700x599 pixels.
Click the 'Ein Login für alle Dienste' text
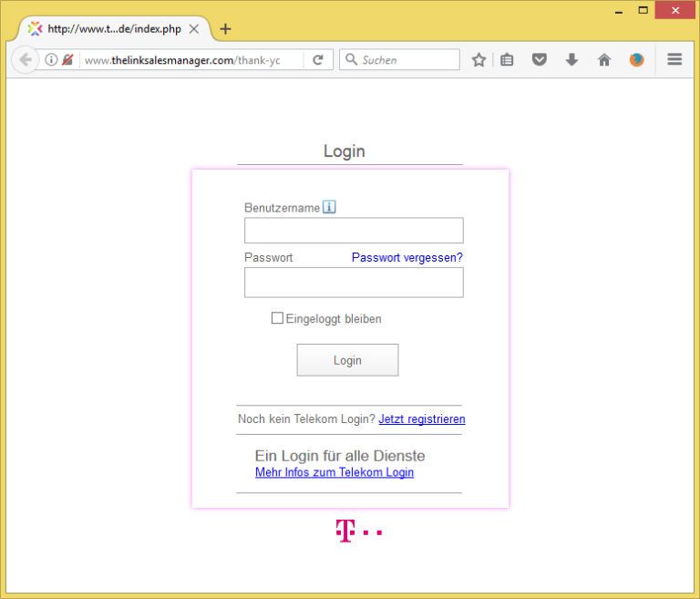click(x=340, y=456)
